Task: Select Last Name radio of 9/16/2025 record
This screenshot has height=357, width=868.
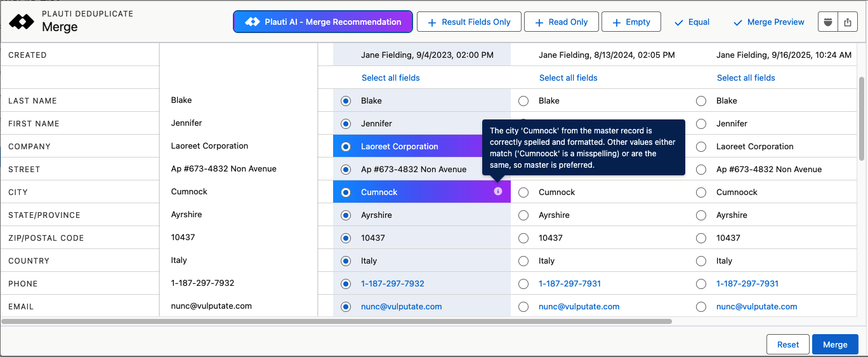Action: [x=701, y=100]
